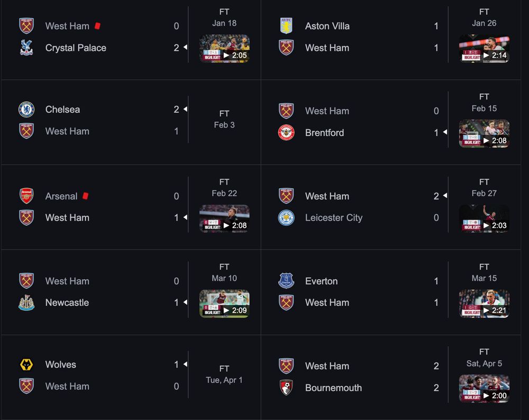Click the Crystal Palace club crest

click(26, 48)
